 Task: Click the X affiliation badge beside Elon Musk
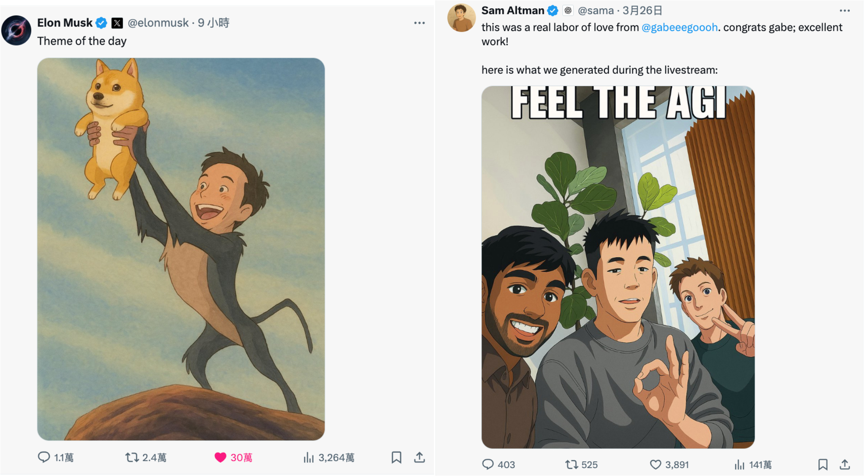pyautogui.click(x=117, y=23)
